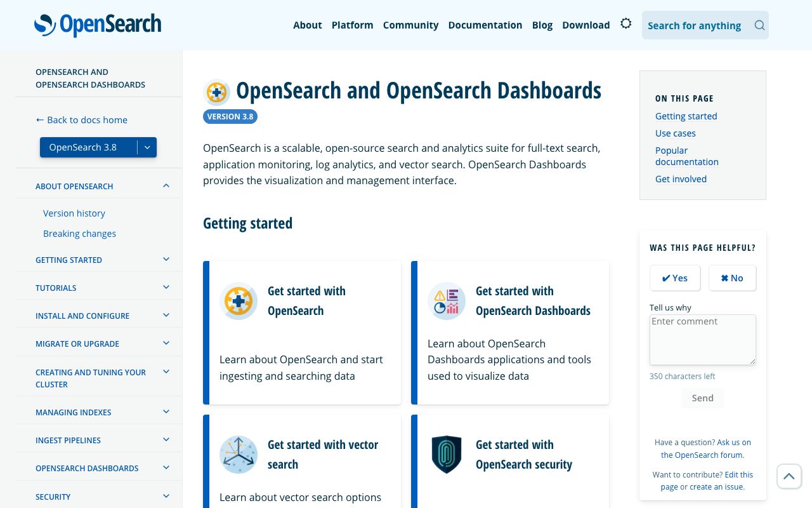Screen dimensions: 812x508
Task: Expand the Tutorials section chevron
Action: (166, 288)
